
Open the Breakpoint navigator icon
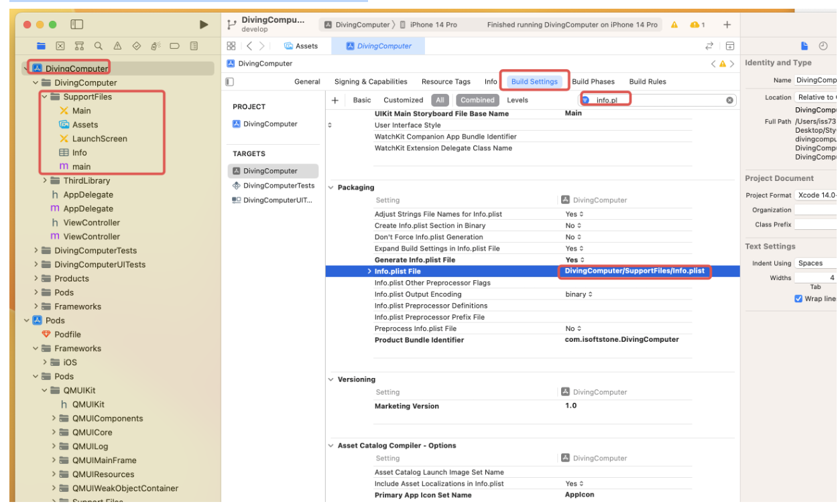tap(175, 46)
